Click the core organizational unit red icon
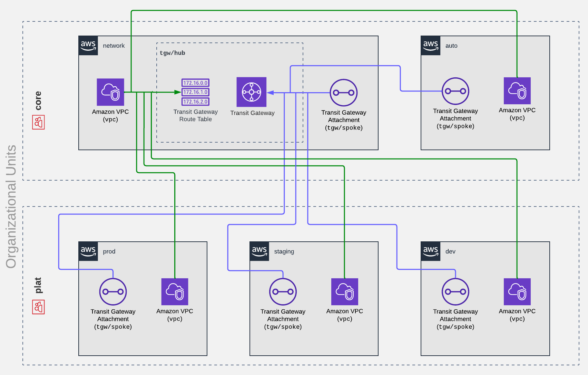 [38, 123]
